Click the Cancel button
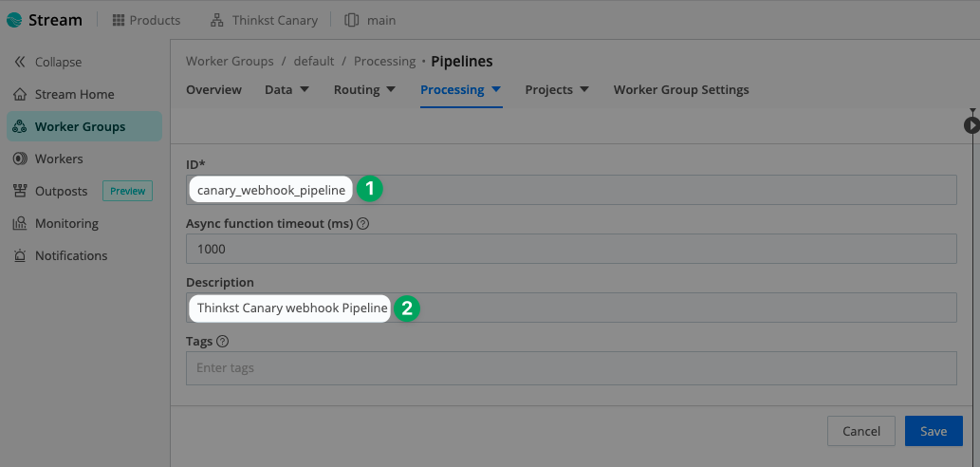 click(860, 431)
